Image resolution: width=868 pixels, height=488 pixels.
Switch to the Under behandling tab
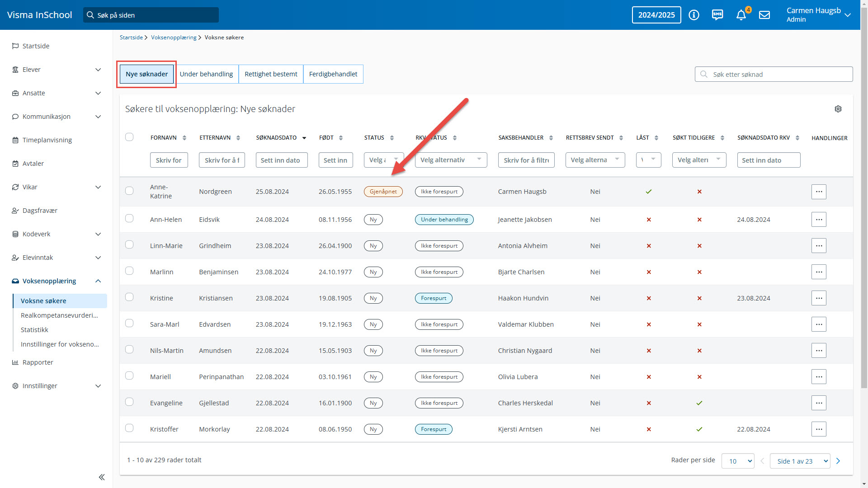click(x=206, y=74)
